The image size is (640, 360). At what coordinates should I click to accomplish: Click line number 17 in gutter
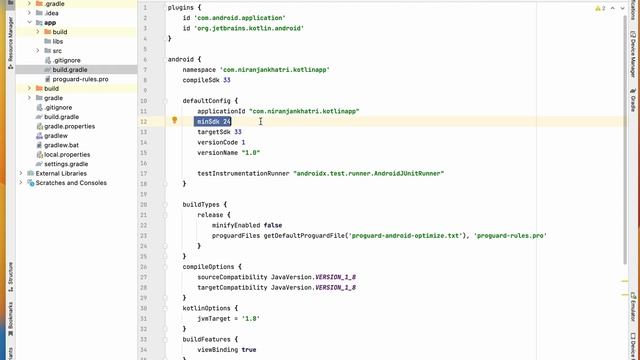144,173
